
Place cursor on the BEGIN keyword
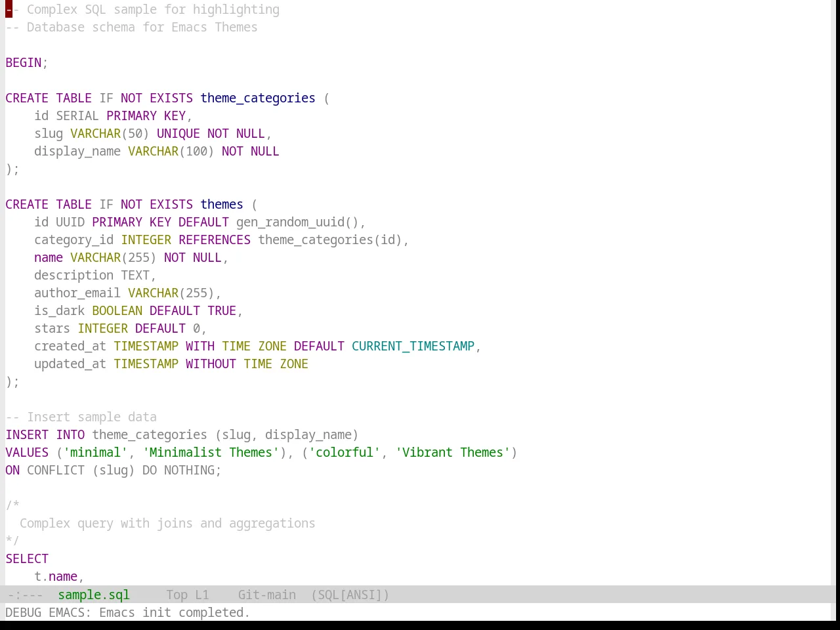[x=24, y=62]
